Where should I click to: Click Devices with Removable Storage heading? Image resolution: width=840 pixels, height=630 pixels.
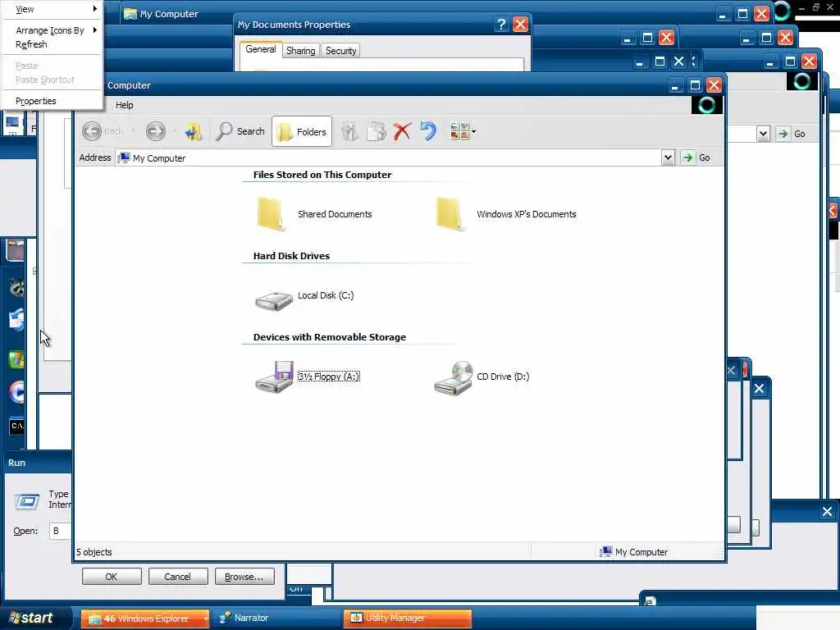tap(330, 337)
